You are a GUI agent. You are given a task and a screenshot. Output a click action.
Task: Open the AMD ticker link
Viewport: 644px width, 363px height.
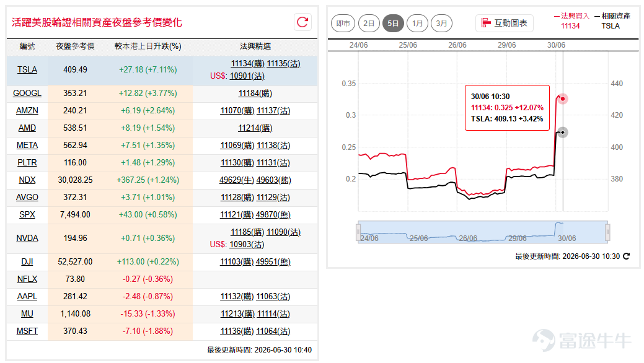pos(27,128)
